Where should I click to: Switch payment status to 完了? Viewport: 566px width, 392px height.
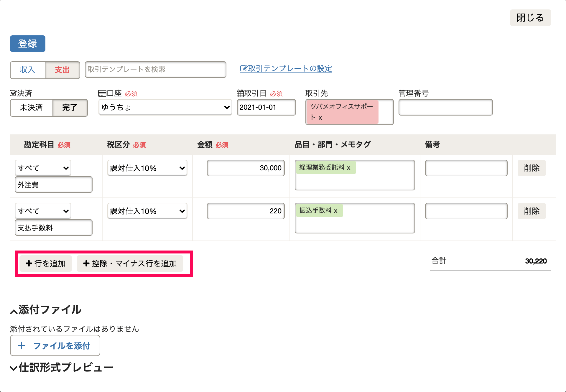[70, 108]
